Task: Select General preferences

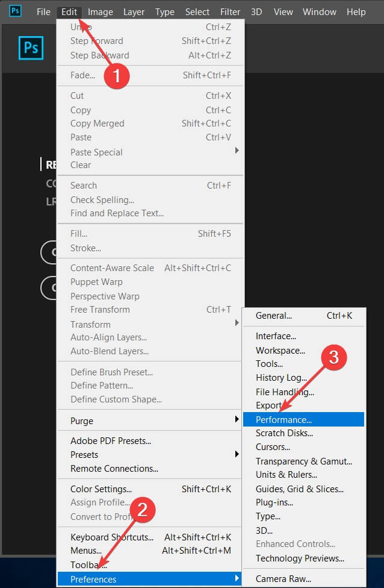Action: click(x=304, y=316)
